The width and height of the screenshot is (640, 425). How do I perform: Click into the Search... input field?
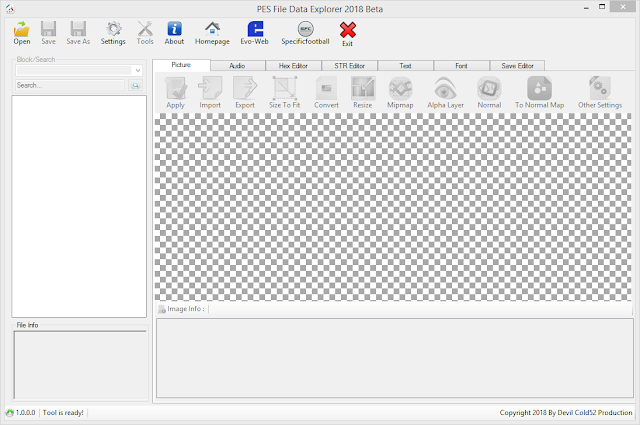[x=70, y=85]
